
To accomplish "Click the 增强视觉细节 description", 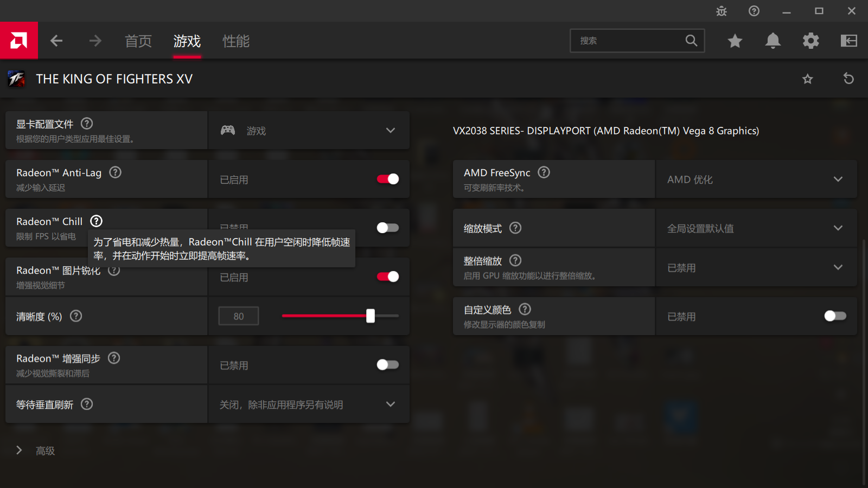I will [41, 286].
